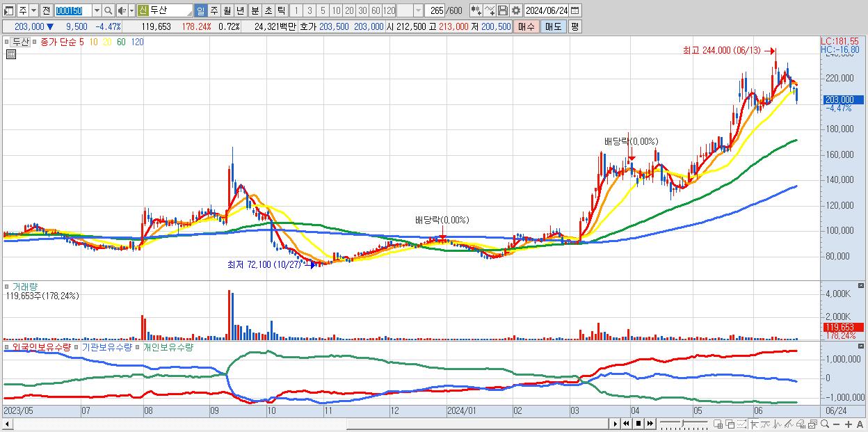The height and width of the screenshot is (432, 868).
Task: Click the add indicator line icon
Action: tap(490, 10)
